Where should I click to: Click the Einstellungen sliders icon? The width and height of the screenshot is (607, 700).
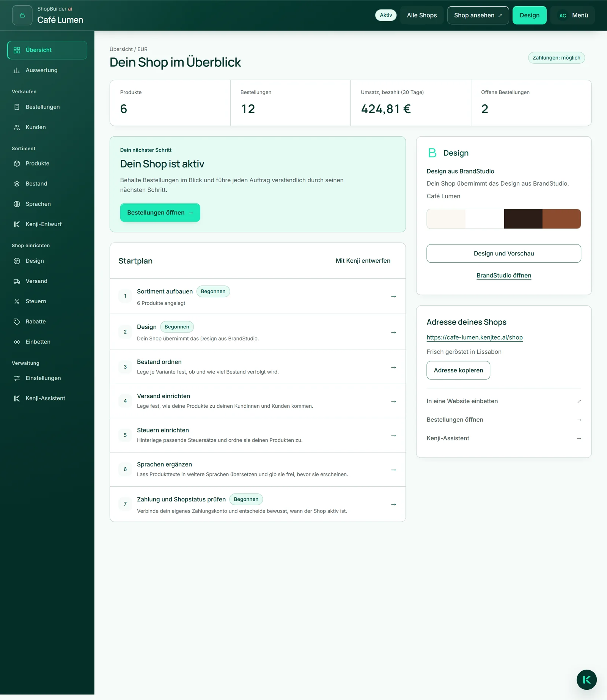coord(17,378)
